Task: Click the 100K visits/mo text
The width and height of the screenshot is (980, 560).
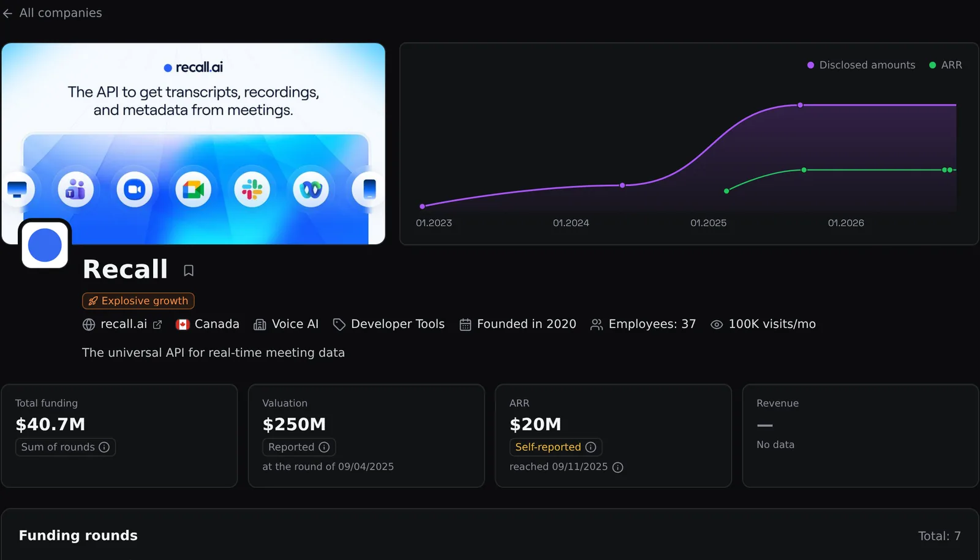Action: click(772, 324)
